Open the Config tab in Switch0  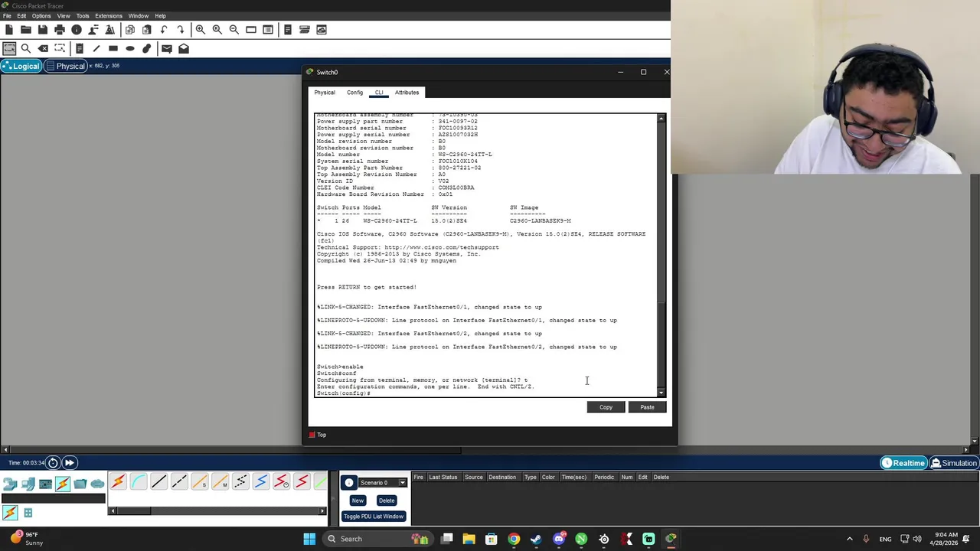click(x=354, y=93)
